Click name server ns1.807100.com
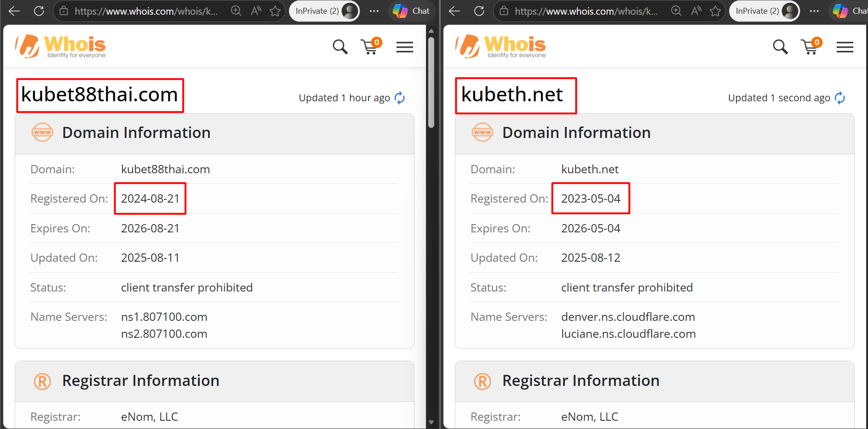 (x=164, y=317)
